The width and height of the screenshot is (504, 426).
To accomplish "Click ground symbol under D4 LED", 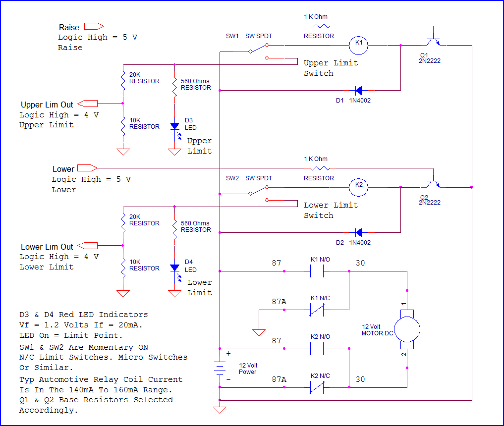I will [x=175, y=293].
